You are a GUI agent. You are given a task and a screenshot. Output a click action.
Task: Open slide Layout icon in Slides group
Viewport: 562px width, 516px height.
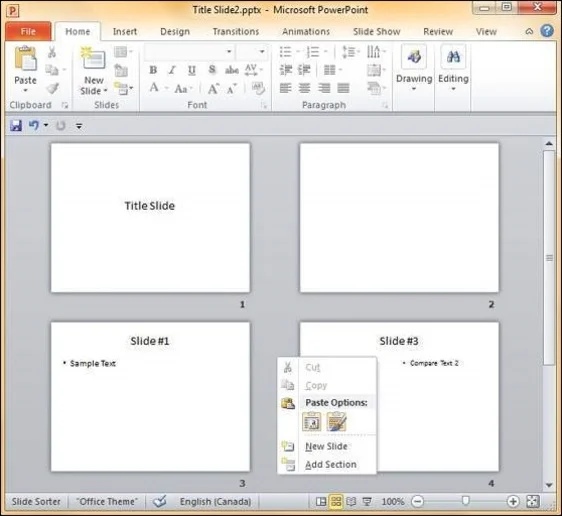pyautogui.click(x=121, y=52)
